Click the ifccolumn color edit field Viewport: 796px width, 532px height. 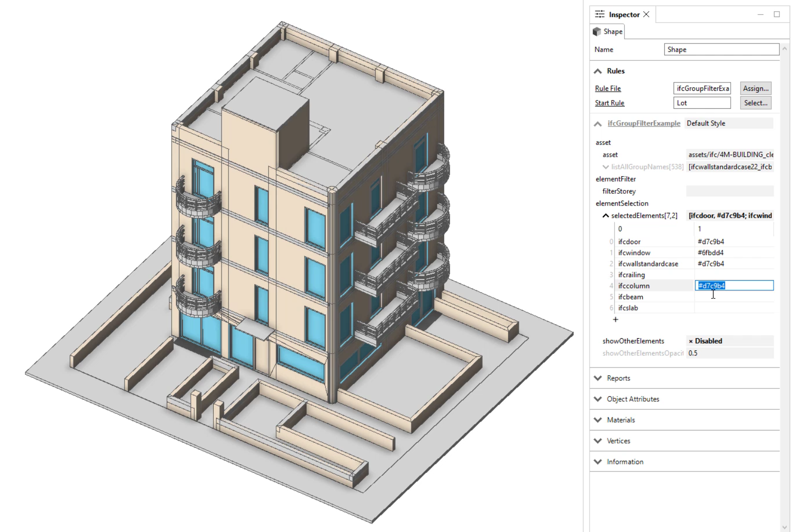pos(734,286)
